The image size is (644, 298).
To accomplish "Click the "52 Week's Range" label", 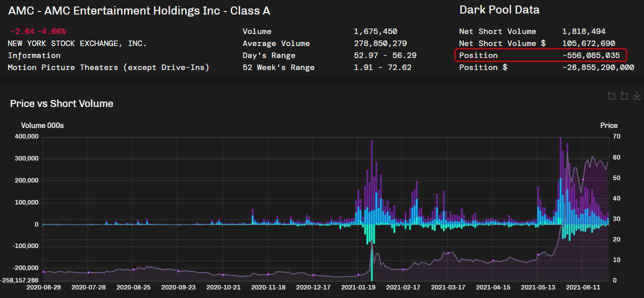I will point(279,67).
